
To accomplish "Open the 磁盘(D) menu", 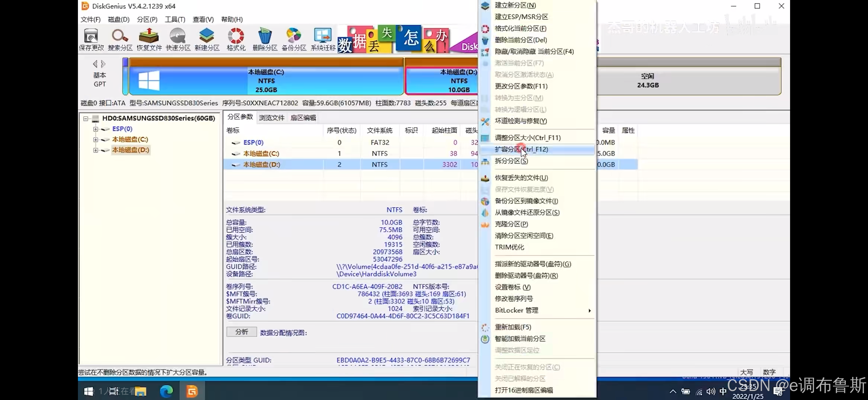I will (x=119, y=19).
